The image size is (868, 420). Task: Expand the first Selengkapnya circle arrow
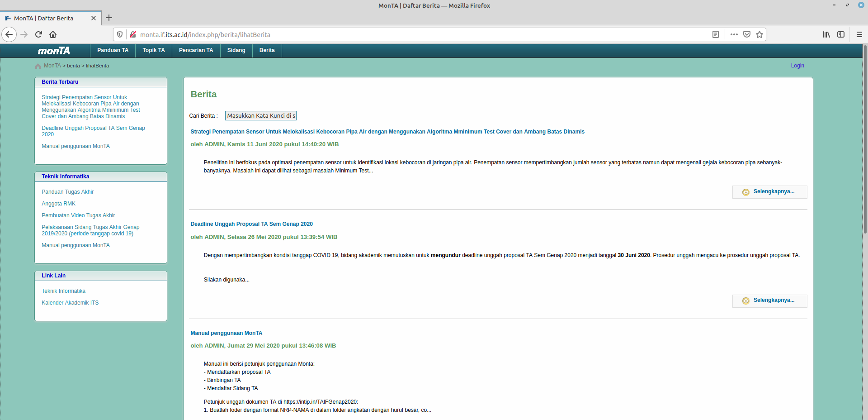(745, 192)
